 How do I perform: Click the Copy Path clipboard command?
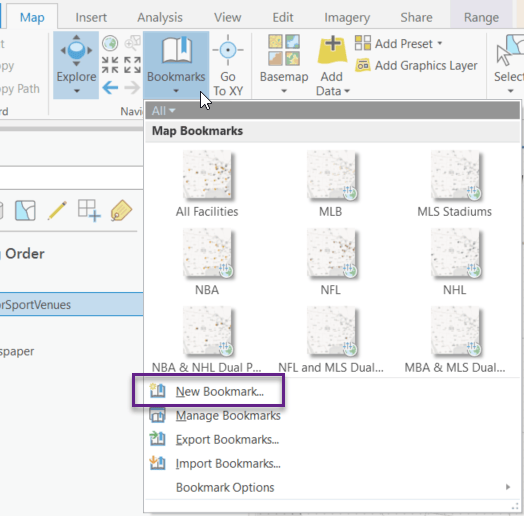[20, 89]
